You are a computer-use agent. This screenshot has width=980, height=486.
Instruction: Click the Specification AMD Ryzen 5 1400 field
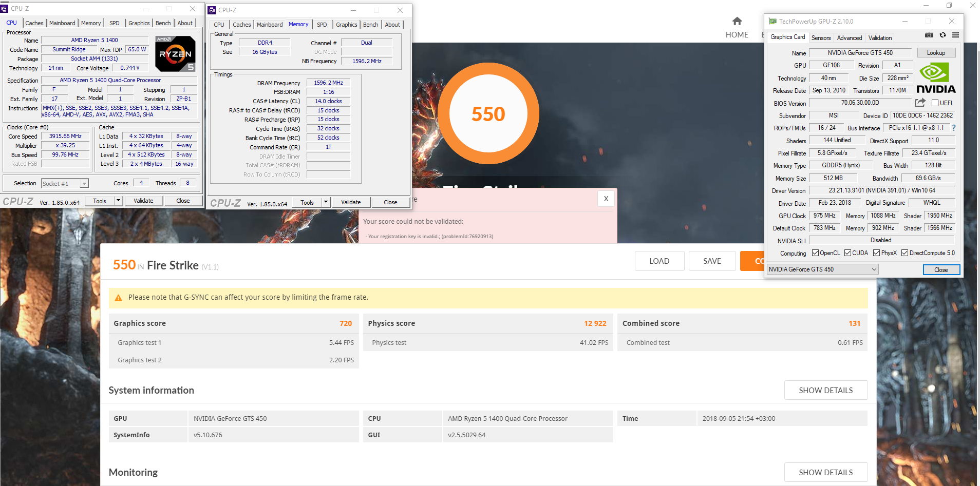pyautogui.click(x=119, y=80)
